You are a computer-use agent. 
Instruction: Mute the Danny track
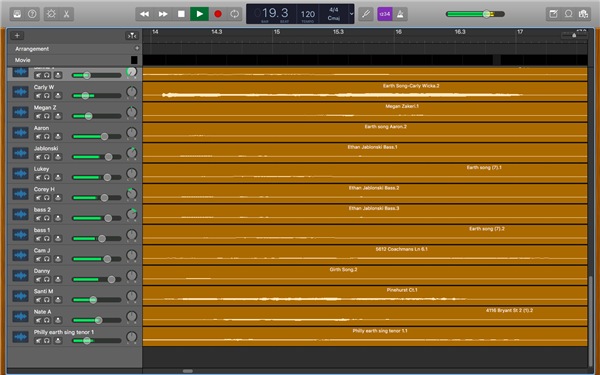(x=38, y=279)
